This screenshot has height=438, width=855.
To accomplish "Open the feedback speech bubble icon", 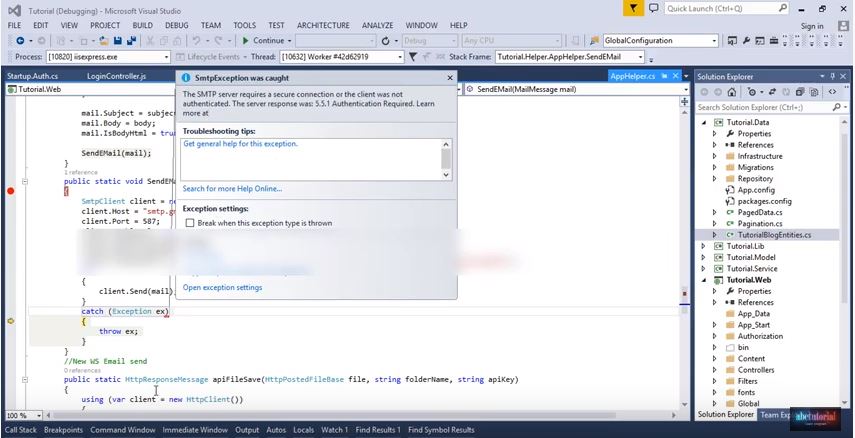I will 654,8.
